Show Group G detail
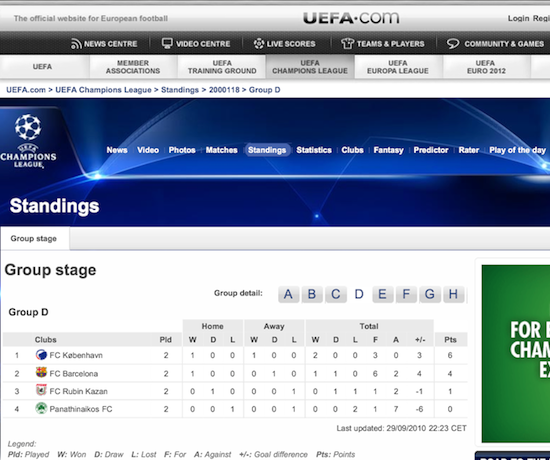550x460 pixels. point(429,294)
